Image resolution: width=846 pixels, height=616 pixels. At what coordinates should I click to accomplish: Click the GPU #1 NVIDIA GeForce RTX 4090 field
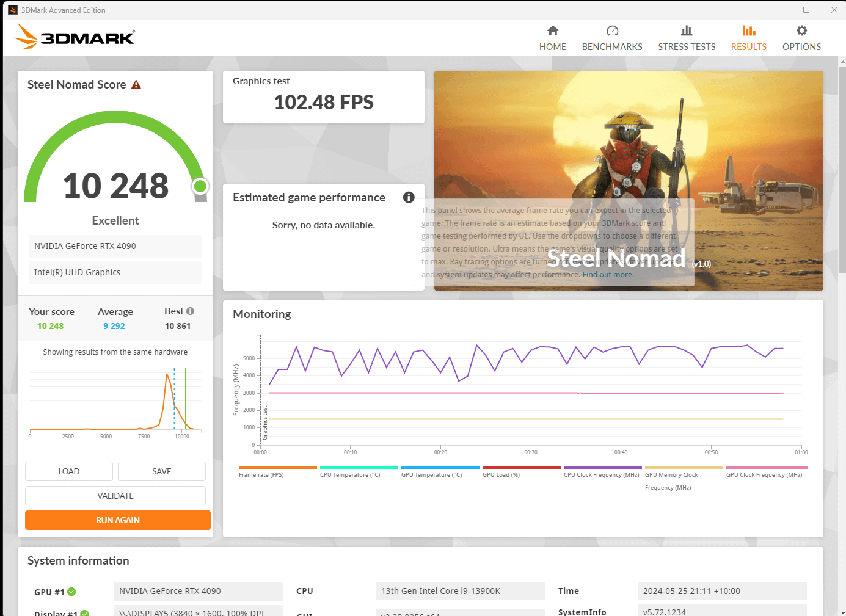click(199, 591)
